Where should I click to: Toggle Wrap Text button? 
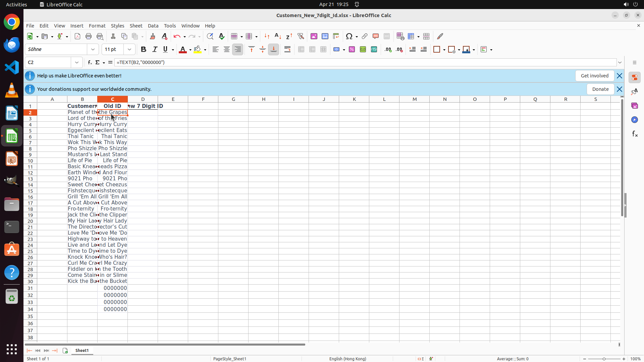point(287,49)
